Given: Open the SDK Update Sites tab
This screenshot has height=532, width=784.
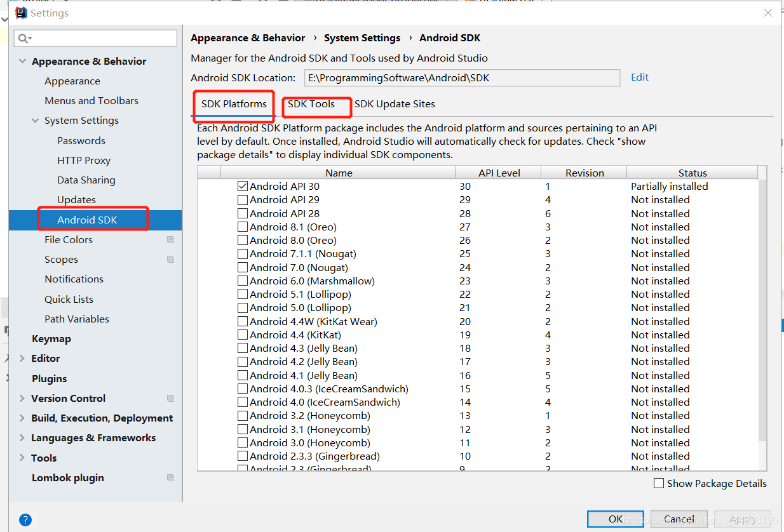Looking at the screenshot, I should [395, 104].
